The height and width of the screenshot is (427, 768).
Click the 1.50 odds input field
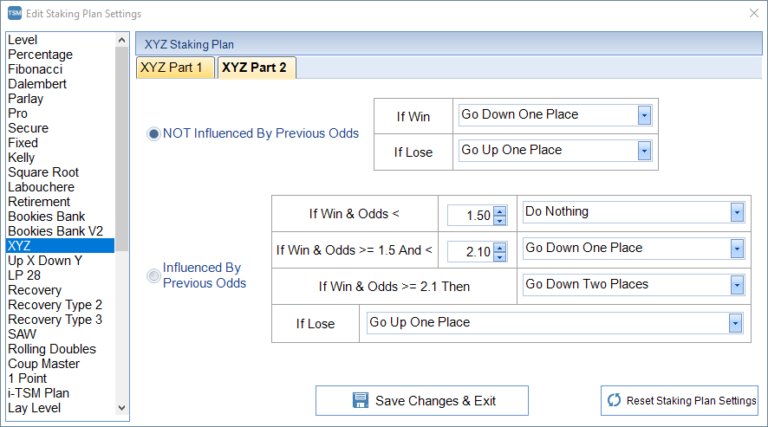click(x=468, y=213)
